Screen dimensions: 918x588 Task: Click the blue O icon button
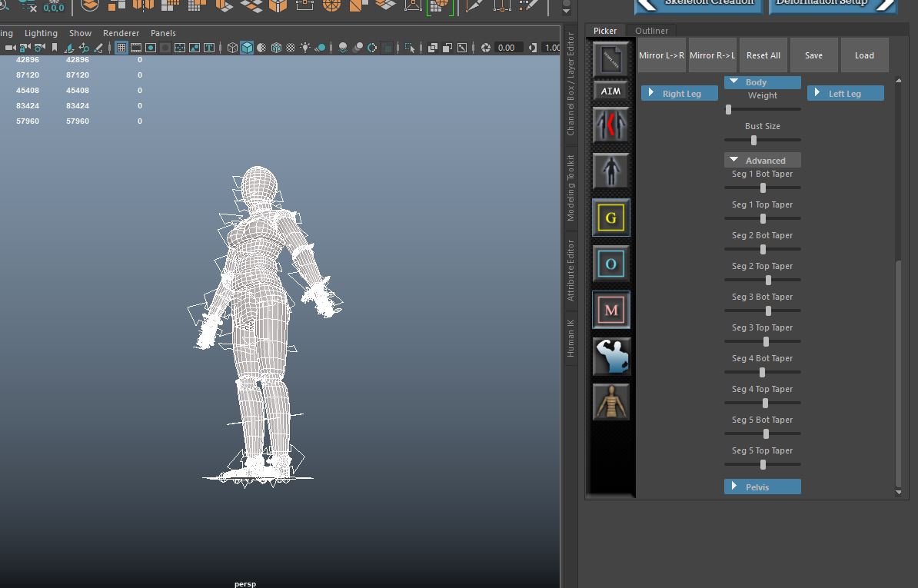coord(611,264)
